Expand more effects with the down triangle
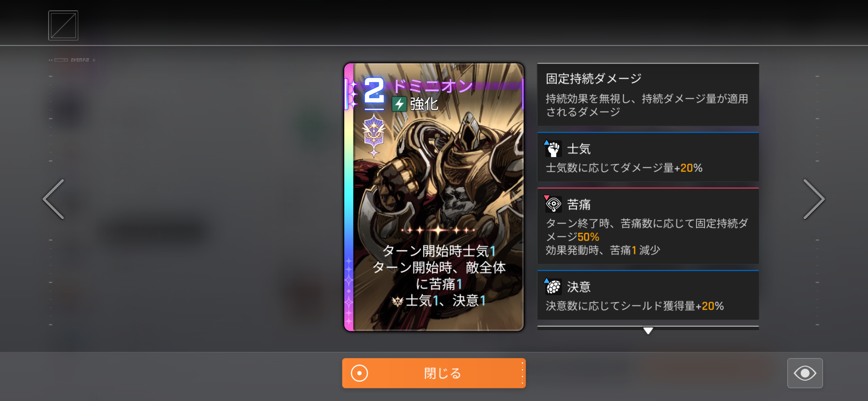This screenshot has width=868, height=401. tap(648, 330)
